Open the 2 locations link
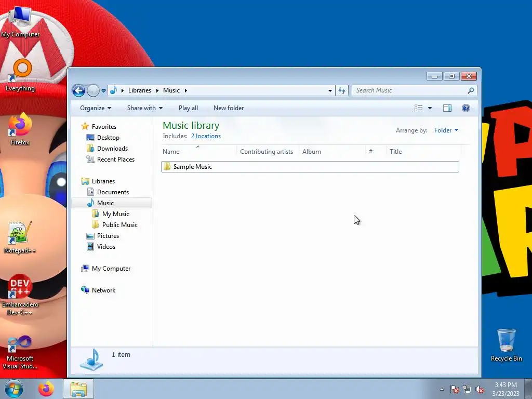 (x=206, y=136)
